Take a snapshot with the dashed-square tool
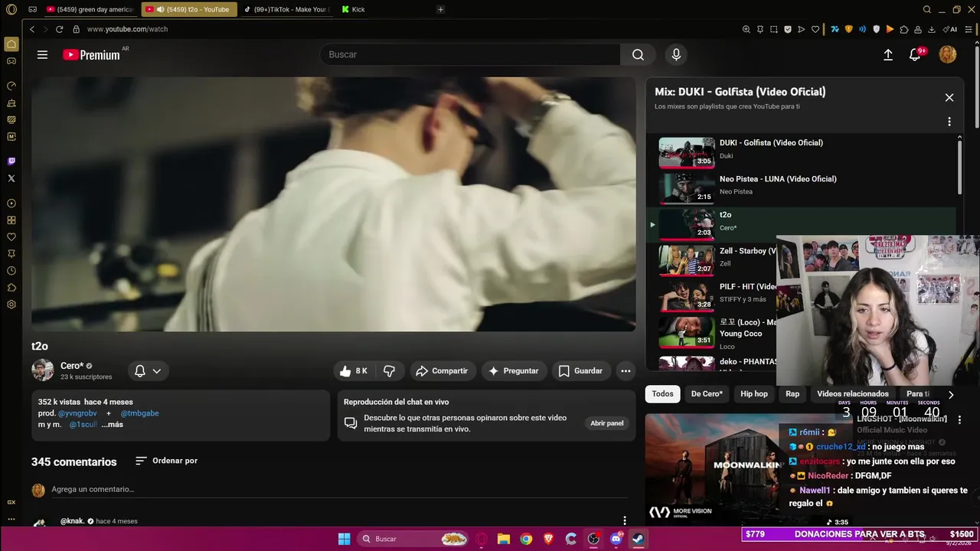 774,29
